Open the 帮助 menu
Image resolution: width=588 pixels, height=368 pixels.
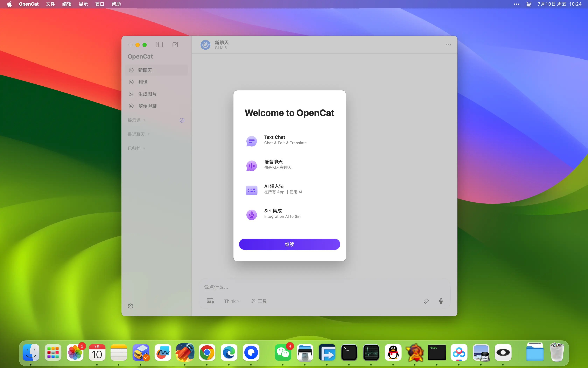pyautogui.click(x=116, y=4)
